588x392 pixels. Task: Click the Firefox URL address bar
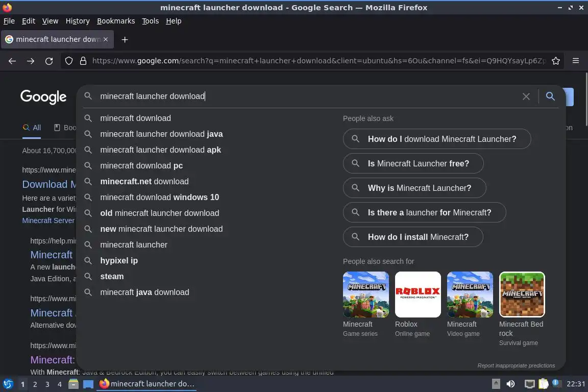pyautogui.click(x=318, y=61)
